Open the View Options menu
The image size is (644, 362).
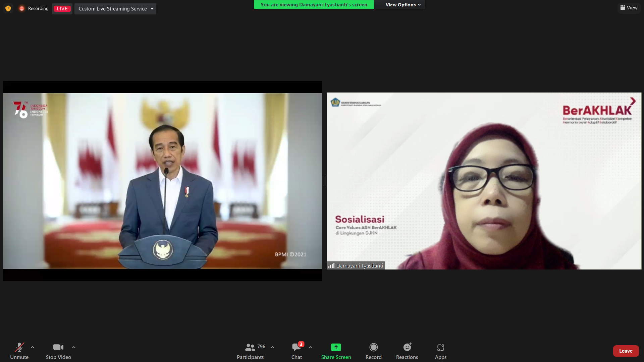point(402,5)
